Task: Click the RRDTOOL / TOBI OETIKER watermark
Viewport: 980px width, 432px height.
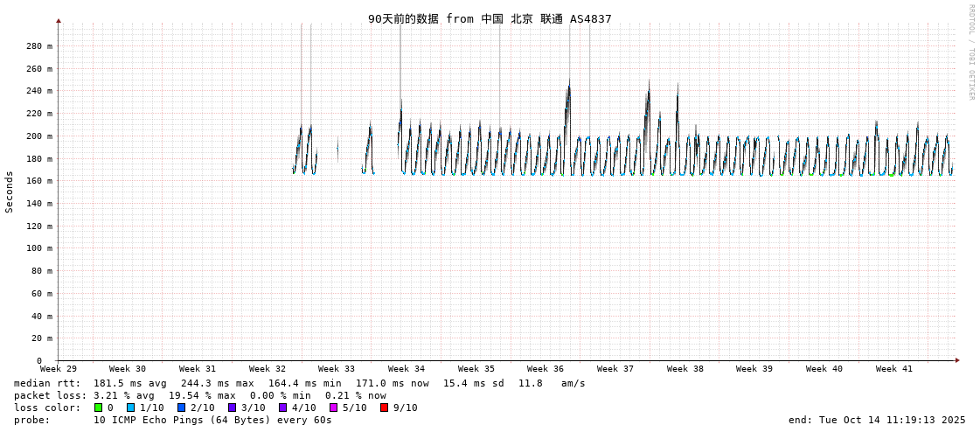Action: [x=971, y=52]
